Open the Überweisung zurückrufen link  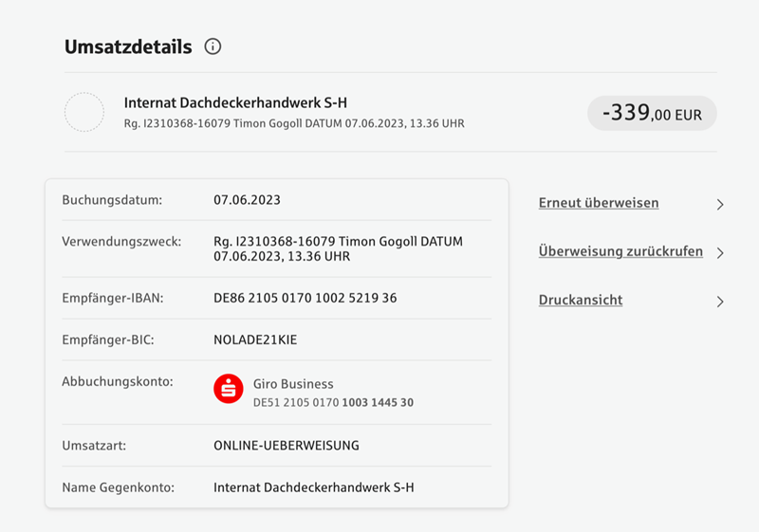(x=620, y=251)
